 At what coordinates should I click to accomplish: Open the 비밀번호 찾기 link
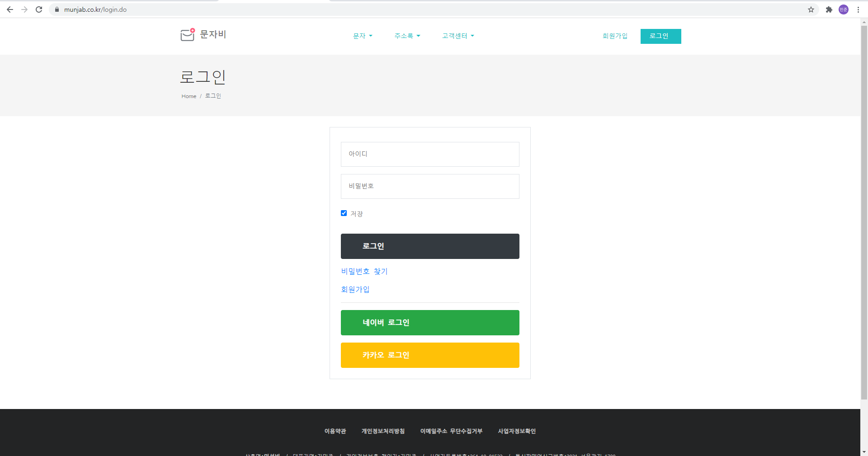point(364,271)
